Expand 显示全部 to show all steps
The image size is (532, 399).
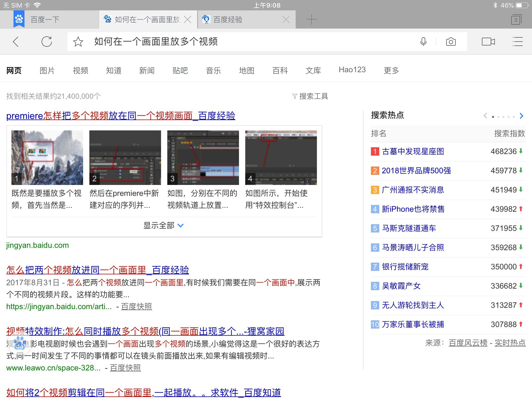click(x=164, y=225)
